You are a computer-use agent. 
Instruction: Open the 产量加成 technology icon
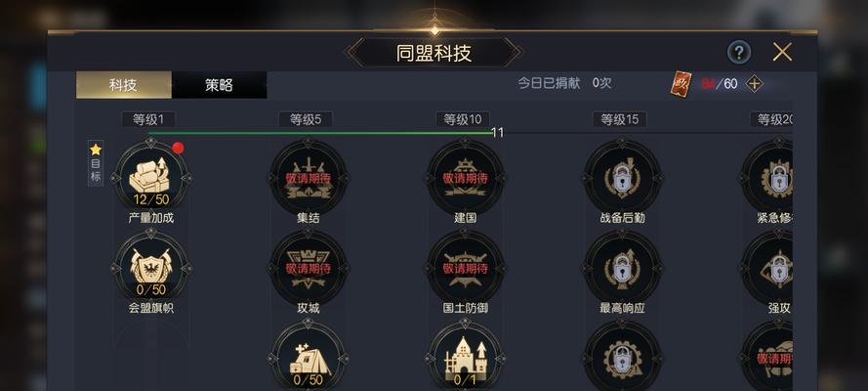tap(151, 178)
